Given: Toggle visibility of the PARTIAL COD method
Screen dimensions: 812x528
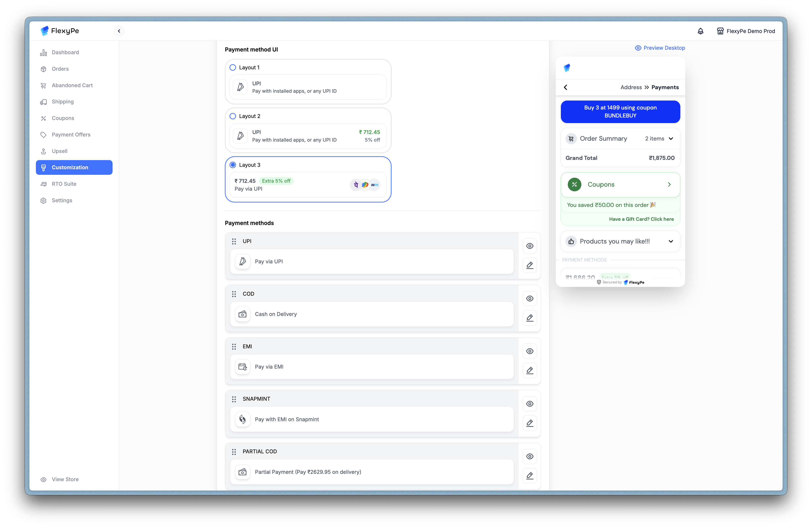Looking at the screenshot, I should (x=529, y=456).
